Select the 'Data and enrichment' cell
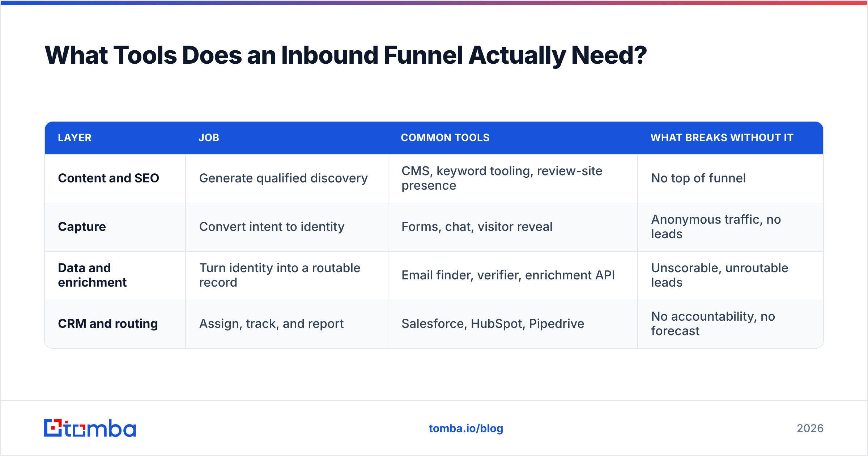Viewport: 868px width, 456px height. [115, 275]
